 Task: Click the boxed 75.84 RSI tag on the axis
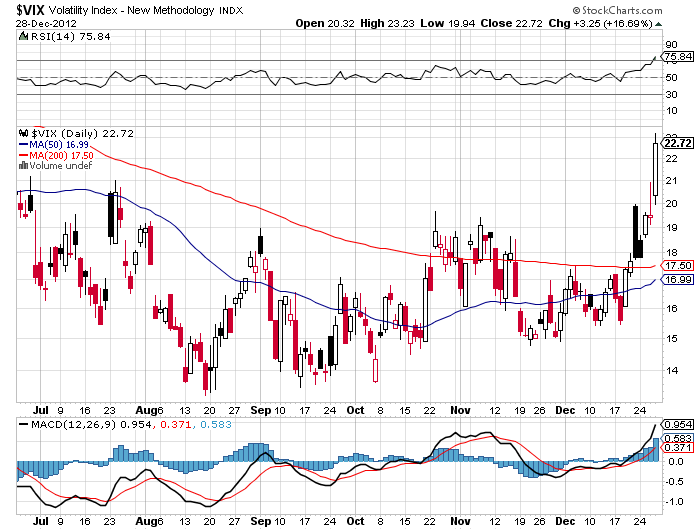coord(678,57)
